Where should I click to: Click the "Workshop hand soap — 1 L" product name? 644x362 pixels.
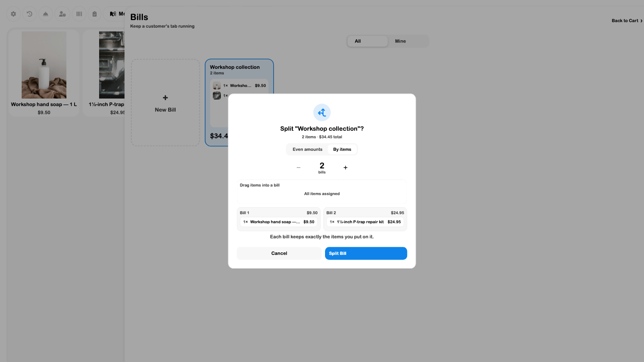point(44,105)
